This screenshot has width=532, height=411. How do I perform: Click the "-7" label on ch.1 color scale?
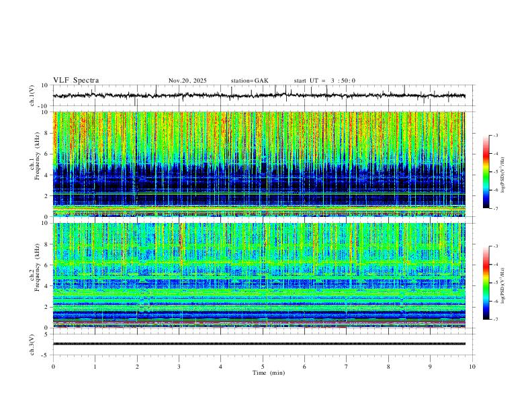[x=496, y=209]
